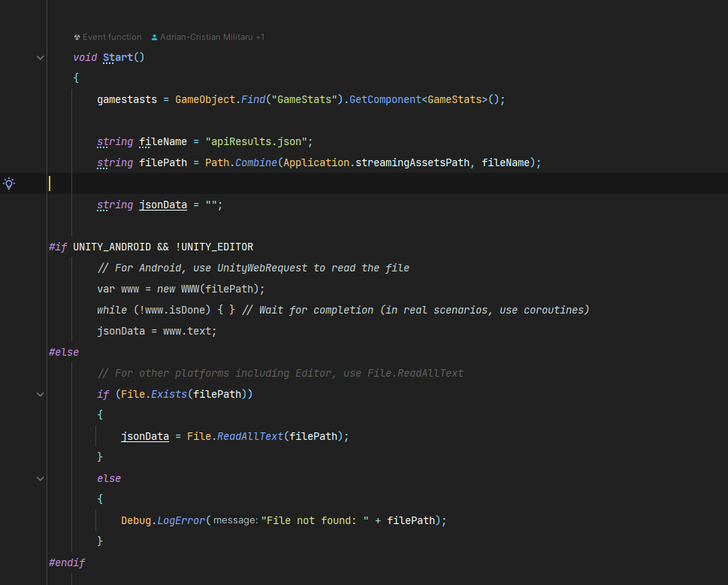The image size is (728, 585).
Task: Open the 'Event function' code lens hint
Action: click(111, 37)
